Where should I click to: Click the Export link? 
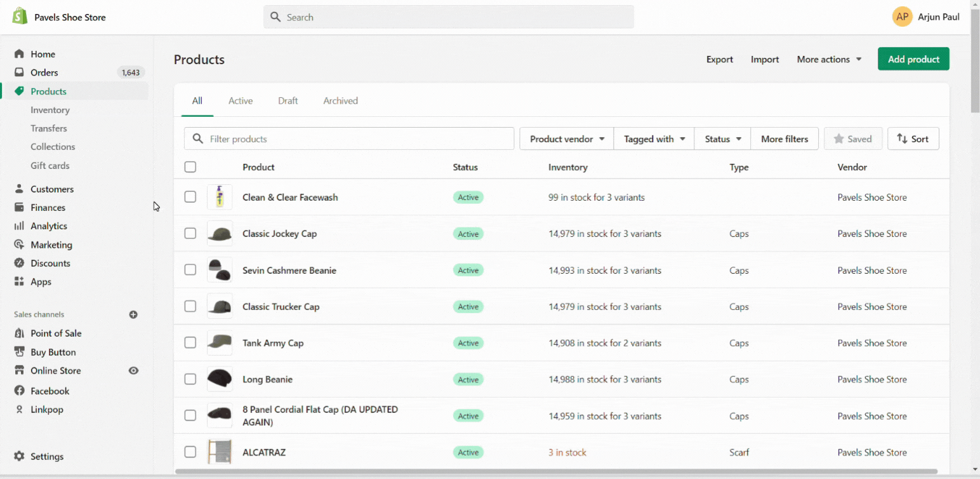tap(719, 59)
